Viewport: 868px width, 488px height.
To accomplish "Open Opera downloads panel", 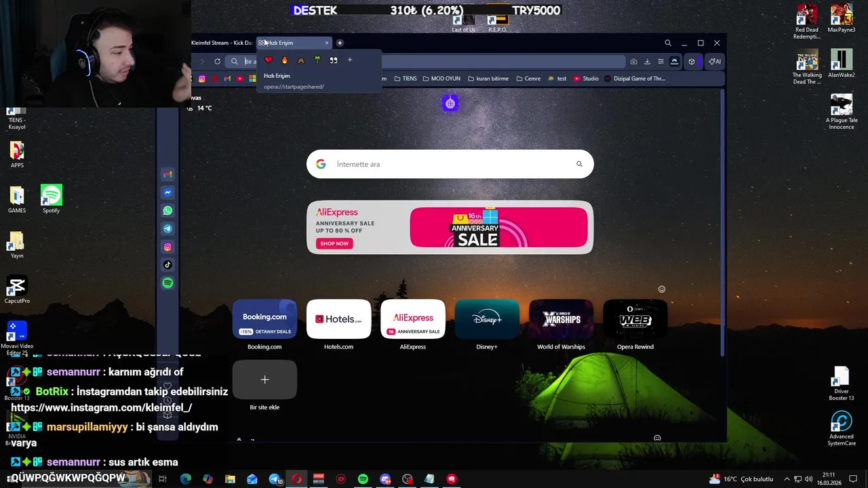I will pos(647,61).
